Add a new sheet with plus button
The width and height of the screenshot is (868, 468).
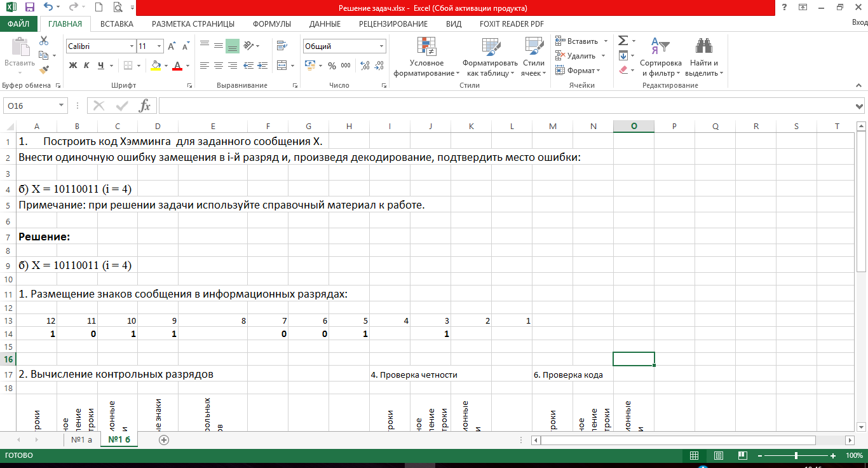click(x=163, y=439)
